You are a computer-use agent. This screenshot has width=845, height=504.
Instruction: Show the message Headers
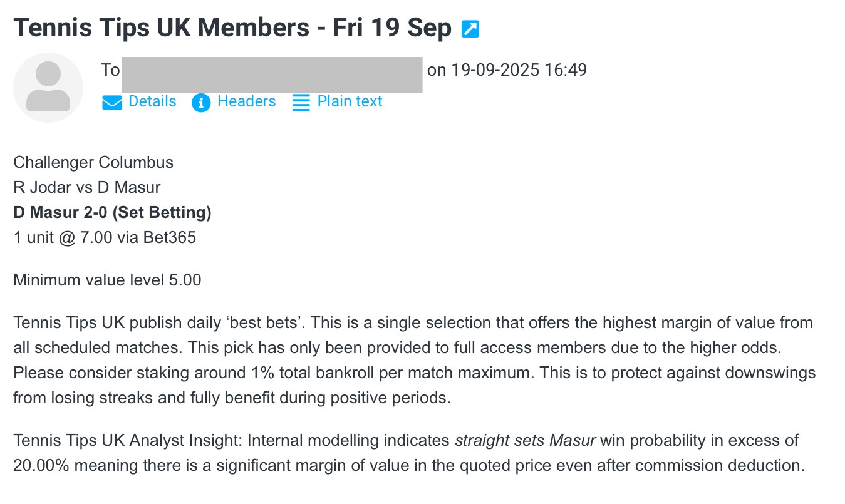[x=246, y=101]
